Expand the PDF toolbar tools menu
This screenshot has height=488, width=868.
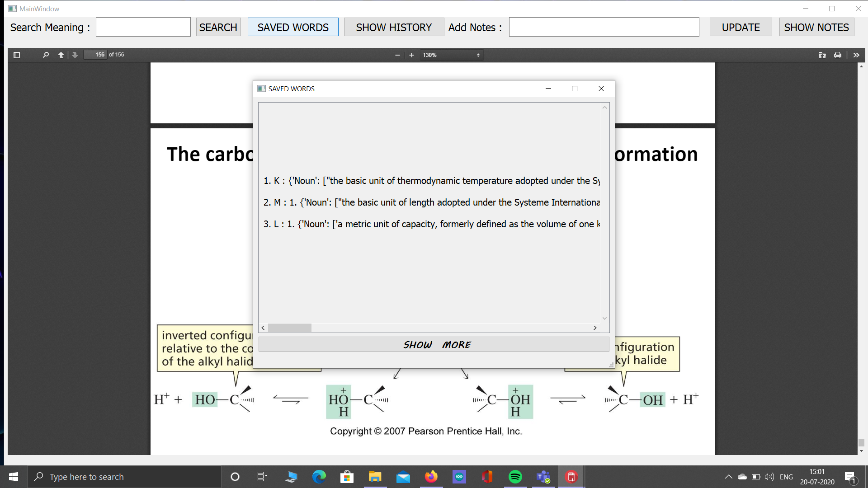coord(856,55)
